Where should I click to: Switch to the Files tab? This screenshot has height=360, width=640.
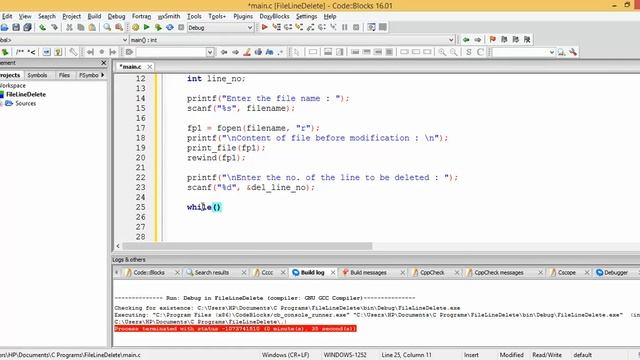point(64,75)
